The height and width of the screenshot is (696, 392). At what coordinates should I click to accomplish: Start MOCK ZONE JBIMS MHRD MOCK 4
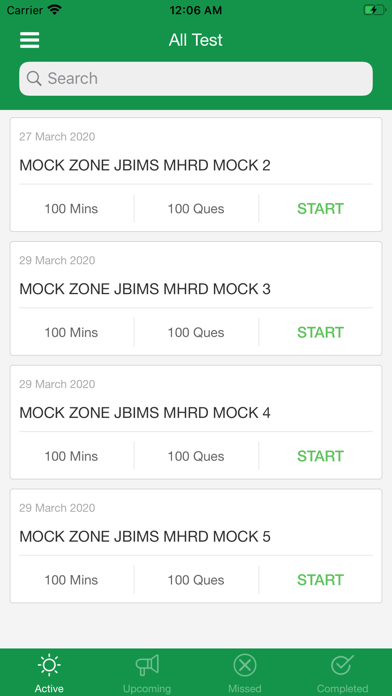click(320, 456)
